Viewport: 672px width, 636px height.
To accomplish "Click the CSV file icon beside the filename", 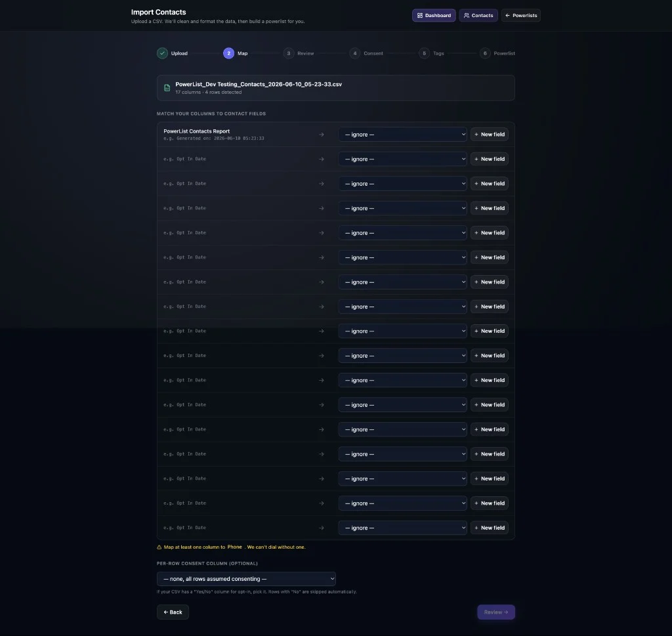I will click(x=167, y=88).
